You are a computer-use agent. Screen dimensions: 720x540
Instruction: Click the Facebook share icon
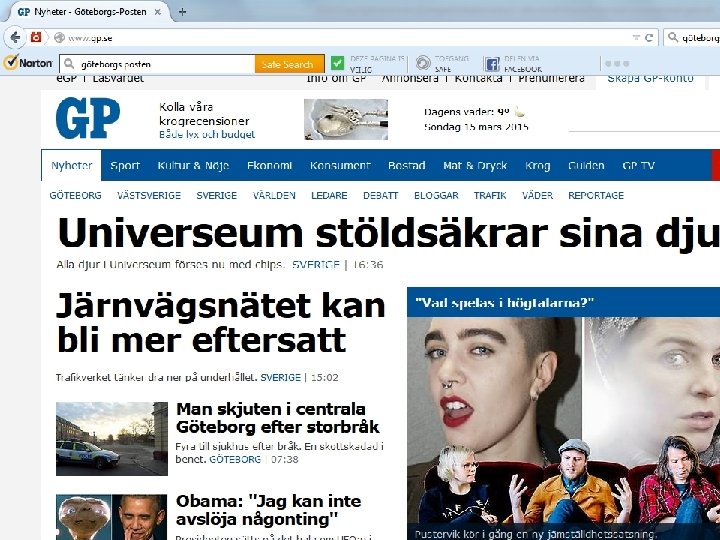click(492, 64)
